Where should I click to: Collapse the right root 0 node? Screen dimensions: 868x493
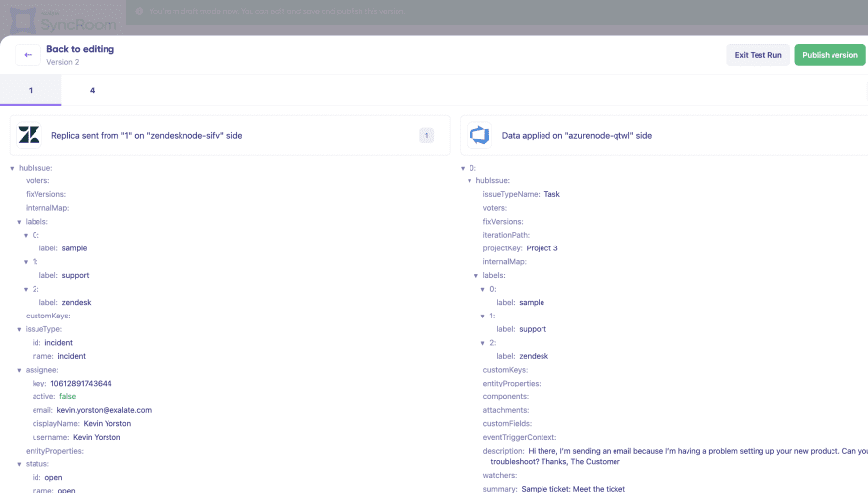tap(463, 168)
